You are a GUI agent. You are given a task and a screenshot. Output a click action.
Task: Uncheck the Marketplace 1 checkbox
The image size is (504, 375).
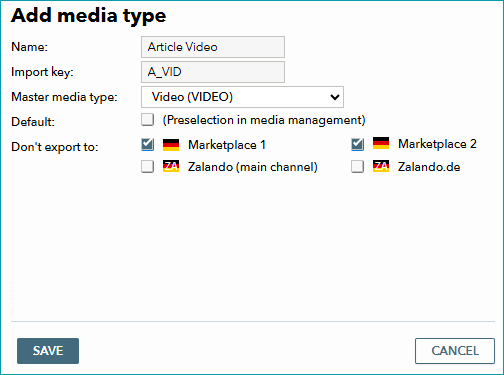pos(147,145)
